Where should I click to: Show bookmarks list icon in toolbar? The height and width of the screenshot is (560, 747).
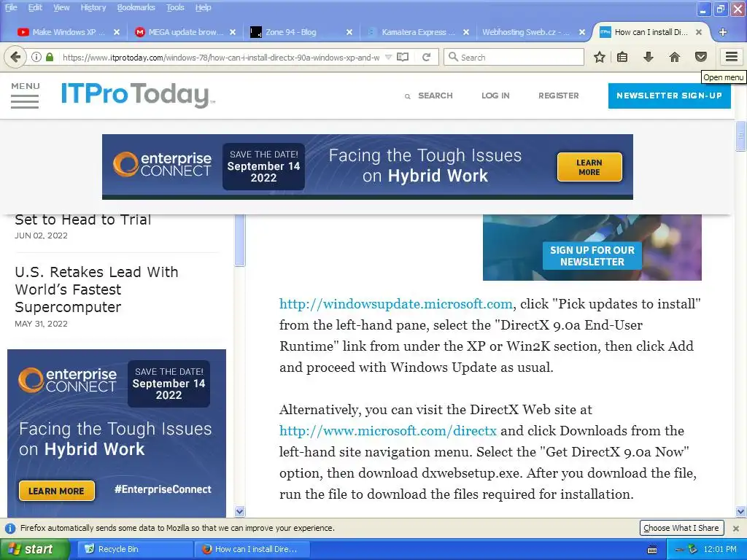pyautogui.click(x=622, y=57)
